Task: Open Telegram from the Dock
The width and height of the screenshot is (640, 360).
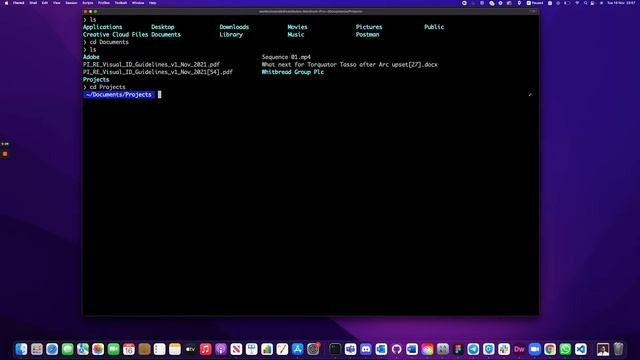Action: tap(473, 349)
